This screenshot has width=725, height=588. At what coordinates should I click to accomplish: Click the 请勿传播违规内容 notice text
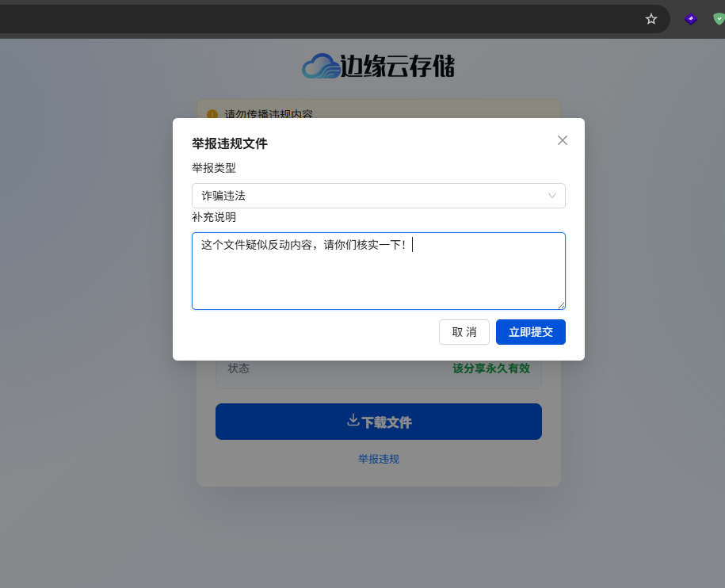[x=269, y=114]
